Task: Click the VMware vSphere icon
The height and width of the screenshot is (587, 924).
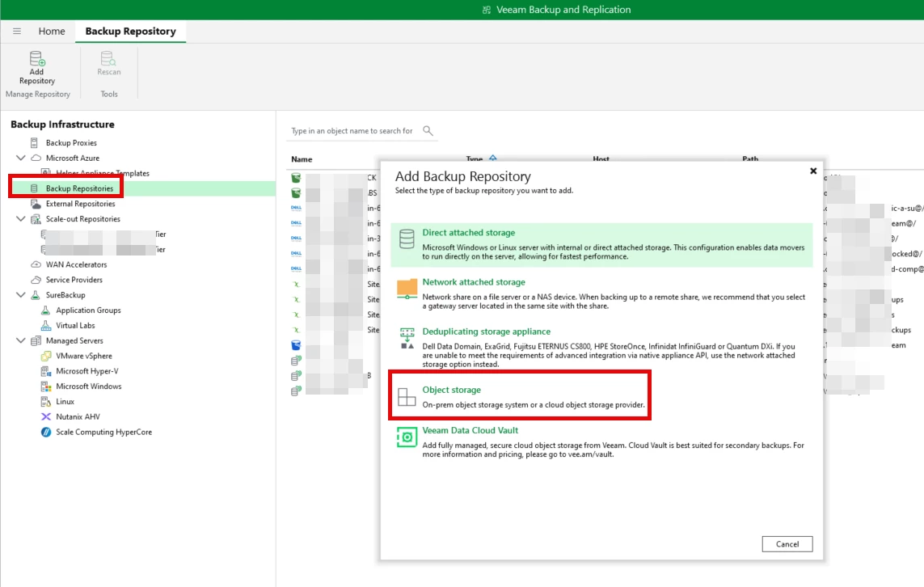Action: click(46, 356)
